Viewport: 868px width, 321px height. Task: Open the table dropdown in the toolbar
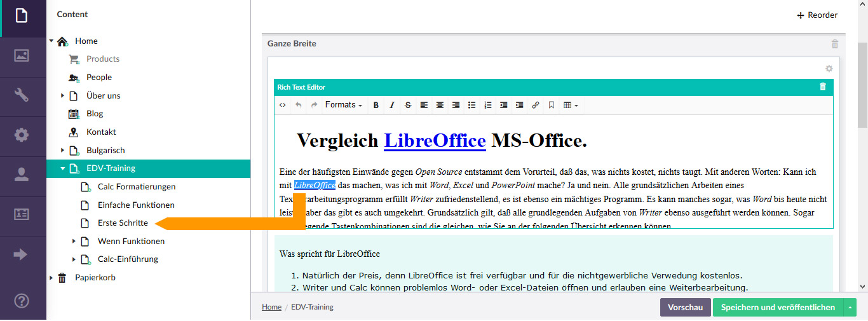[571, 105]
